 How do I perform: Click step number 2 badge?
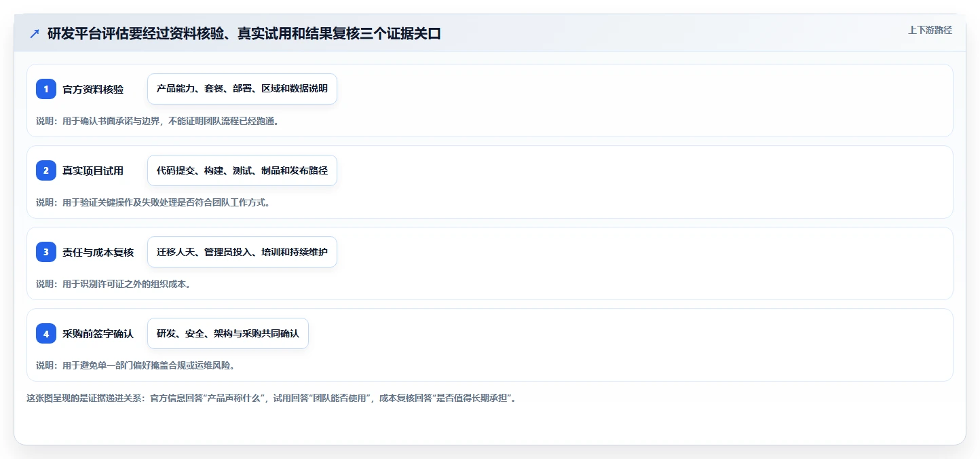(x=46, y=170)
